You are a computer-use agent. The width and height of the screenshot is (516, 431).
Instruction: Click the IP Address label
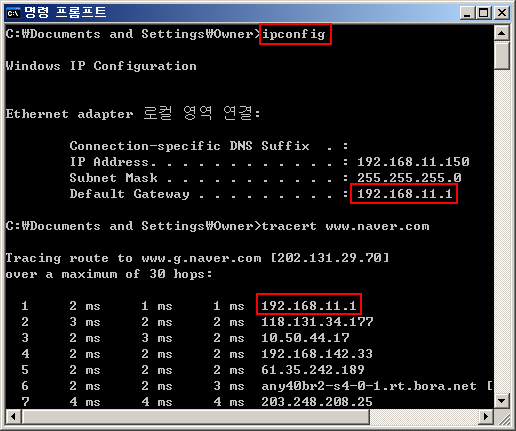point(109,162)
